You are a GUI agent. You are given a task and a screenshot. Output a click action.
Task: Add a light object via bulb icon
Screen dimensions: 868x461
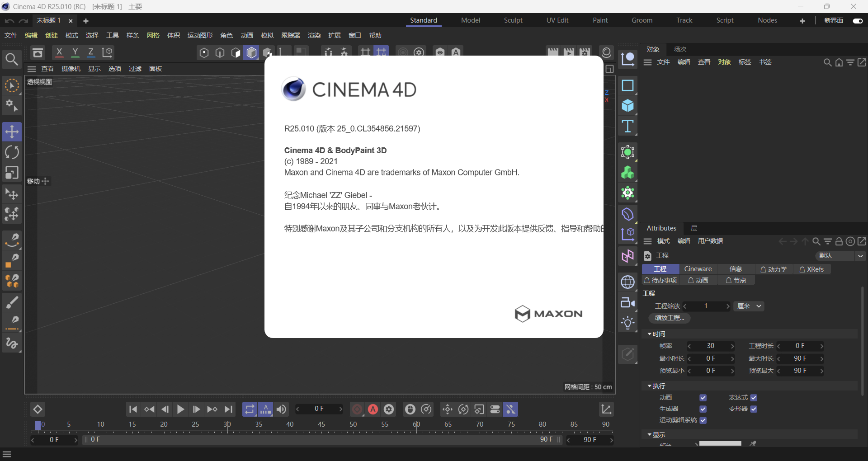tap(627, 323)
